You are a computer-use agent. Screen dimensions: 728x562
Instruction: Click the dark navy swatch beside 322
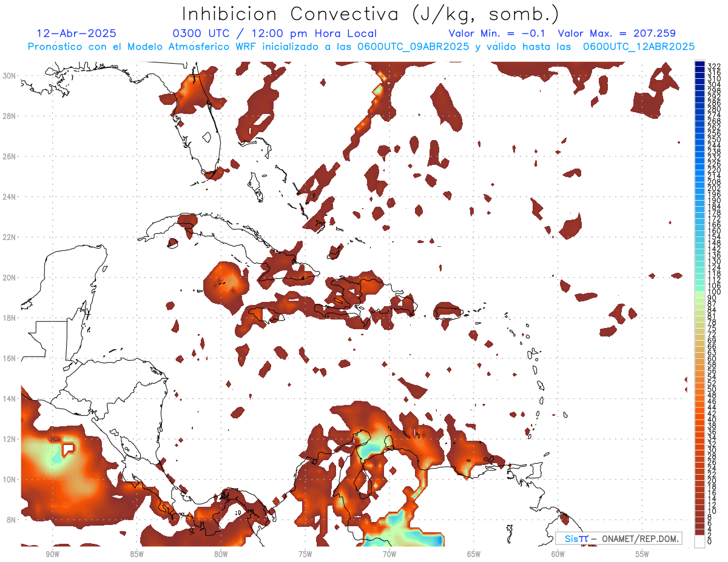coord(700,64)
